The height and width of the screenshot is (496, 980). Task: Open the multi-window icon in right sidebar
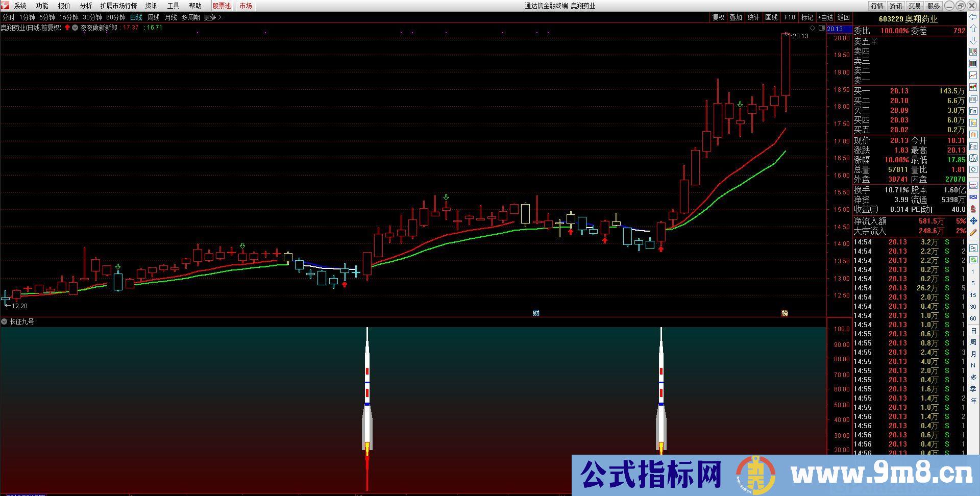pyautogui.click(x=973, y=100)
